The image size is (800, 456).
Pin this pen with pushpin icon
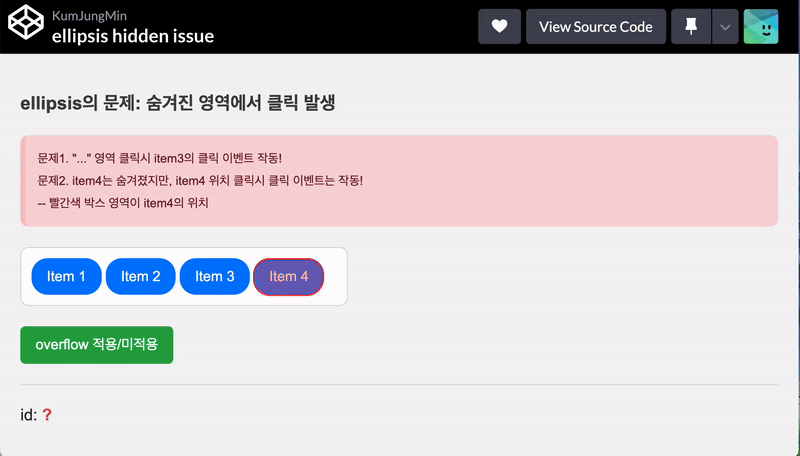pyautogui.click(x=691, y=27)
